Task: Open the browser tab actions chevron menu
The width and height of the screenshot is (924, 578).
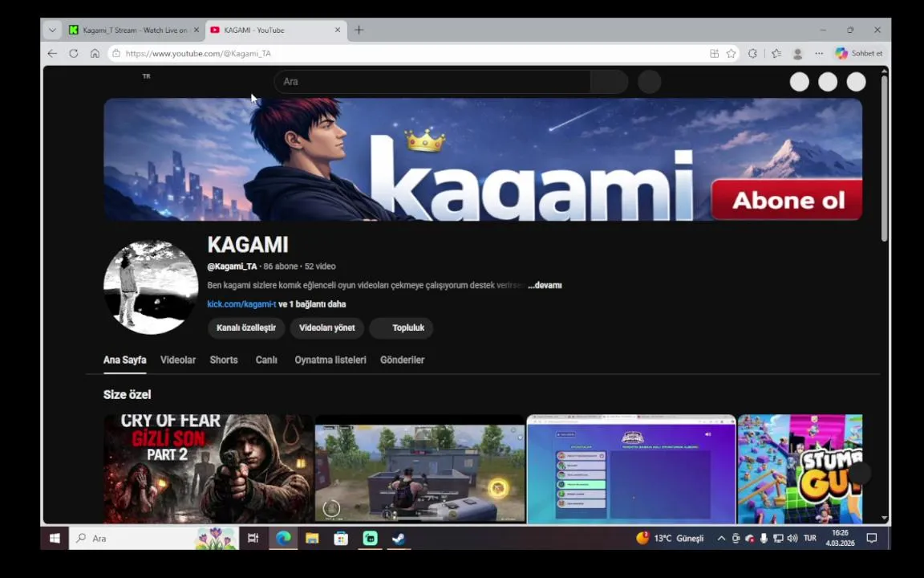Action: 52,30
